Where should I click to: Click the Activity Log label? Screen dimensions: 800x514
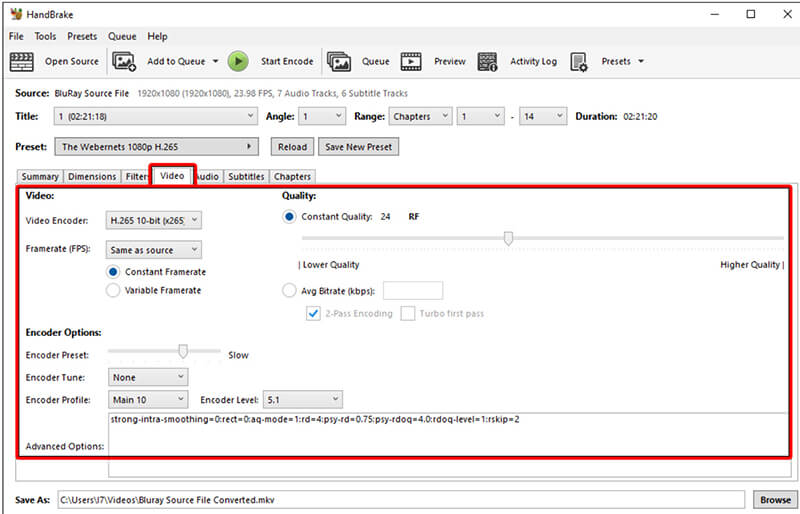[534, 61]
